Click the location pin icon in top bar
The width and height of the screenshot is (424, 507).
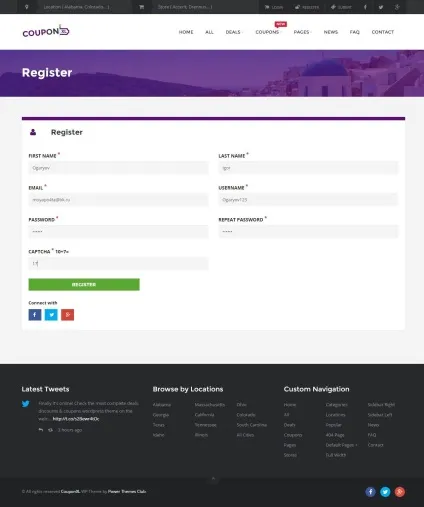pos(27,7)
